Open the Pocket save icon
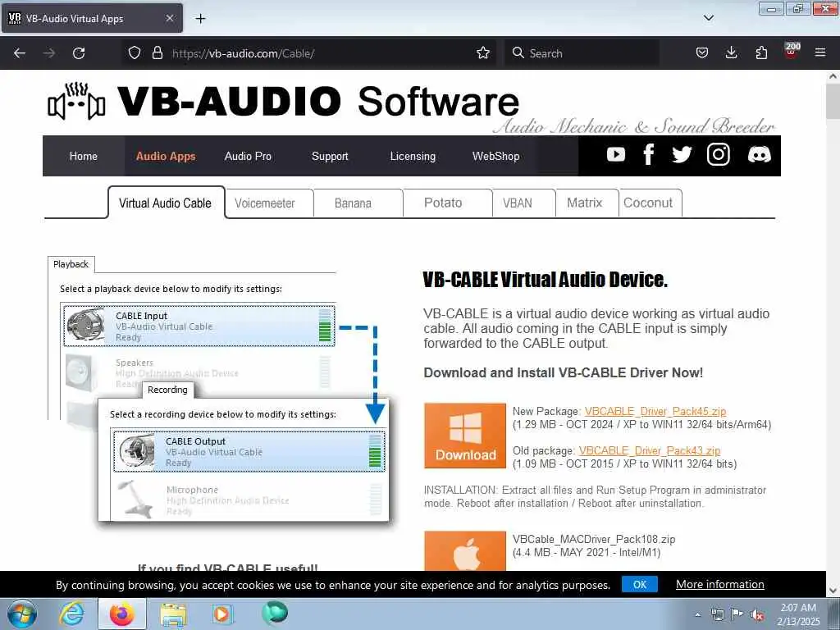The image size is (840, 630). click(x=702, y=53)
